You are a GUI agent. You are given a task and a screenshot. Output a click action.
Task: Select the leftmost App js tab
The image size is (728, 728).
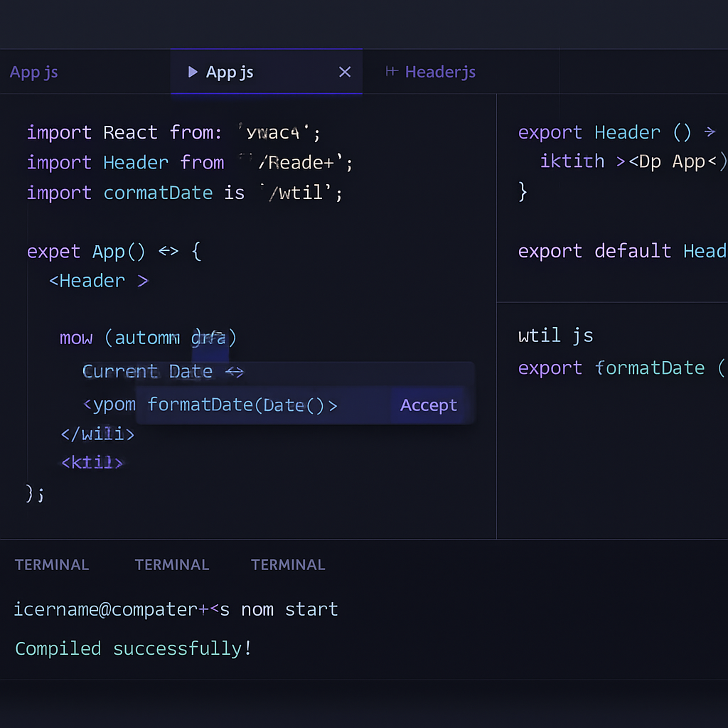pyautogui.click(x=33, y=71)
